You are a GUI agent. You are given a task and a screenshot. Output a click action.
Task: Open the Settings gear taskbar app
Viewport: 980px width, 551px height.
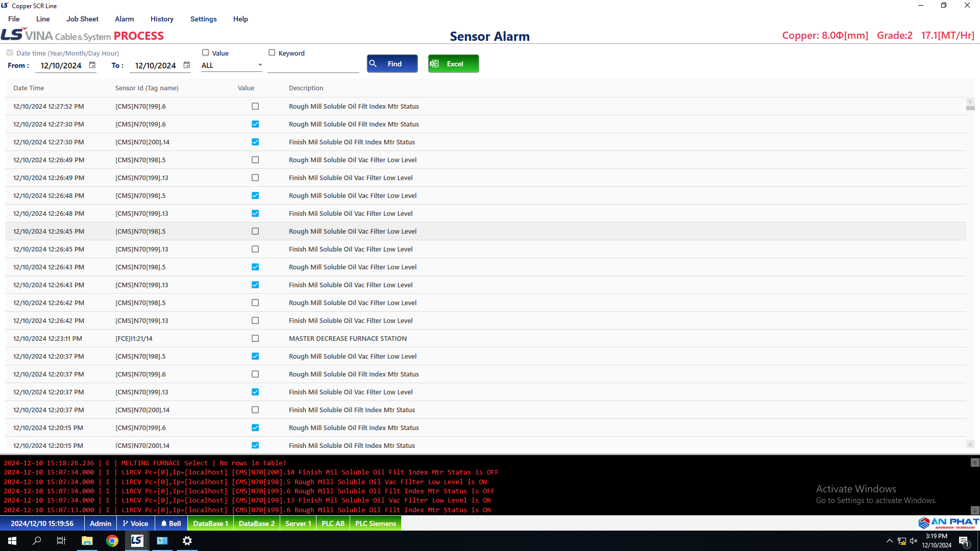click(x=187, y=541)
